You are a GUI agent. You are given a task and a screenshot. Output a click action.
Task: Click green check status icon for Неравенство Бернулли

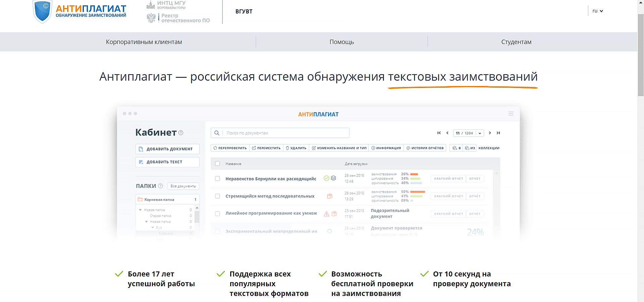[326, 178]
